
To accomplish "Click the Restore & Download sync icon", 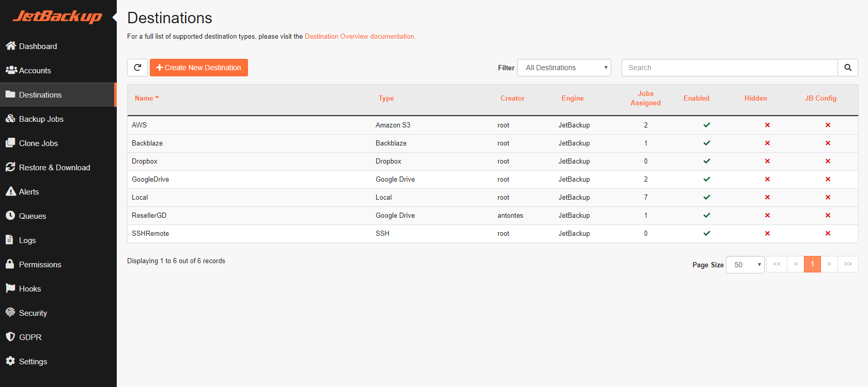I will point(10,167).
